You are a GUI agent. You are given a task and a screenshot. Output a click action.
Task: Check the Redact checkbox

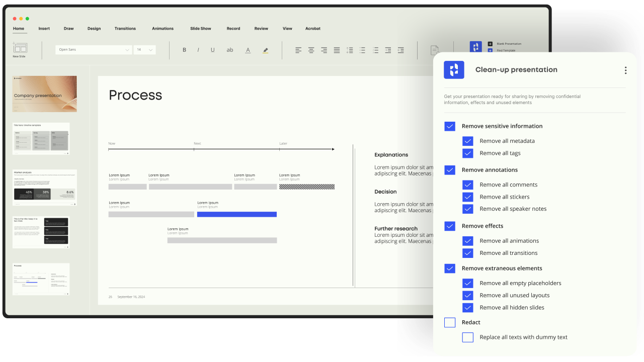(x=450, y=322)
